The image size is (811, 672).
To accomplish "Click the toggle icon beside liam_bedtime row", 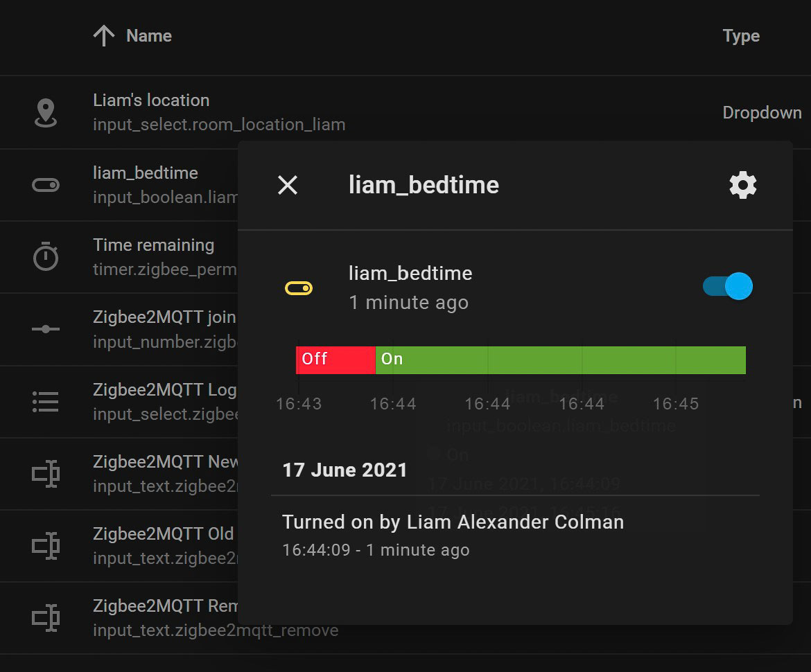I will click(x=44, y=184).
